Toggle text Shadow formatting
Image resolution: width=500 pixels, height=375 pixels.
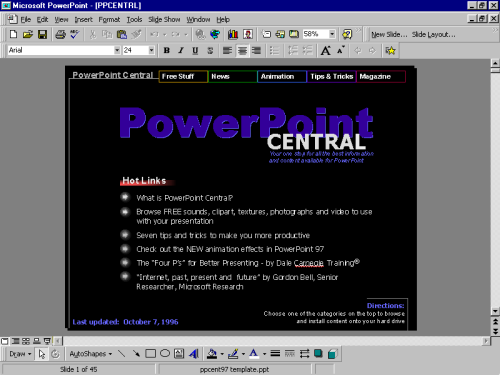click(210, 50)
